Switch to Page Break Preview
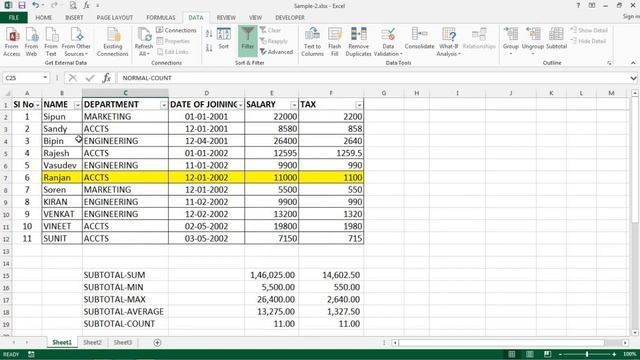Screen dimensions: 640x360 547,354
